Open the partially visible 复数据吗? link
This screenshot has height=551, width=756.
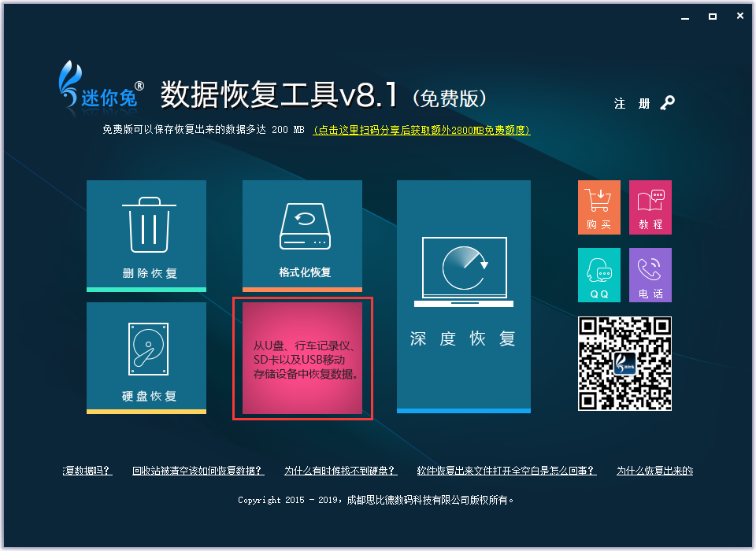click(87, 471)
